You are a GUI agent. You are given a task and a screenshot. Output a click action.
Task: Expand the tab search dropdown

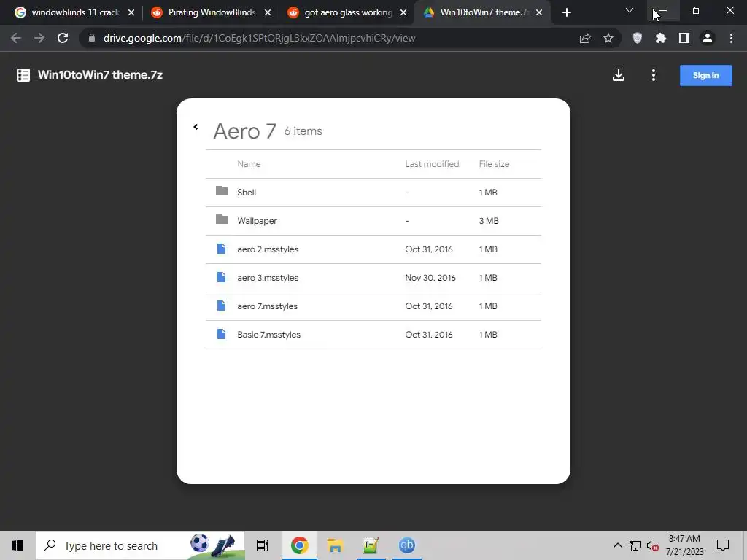point(630,10)
